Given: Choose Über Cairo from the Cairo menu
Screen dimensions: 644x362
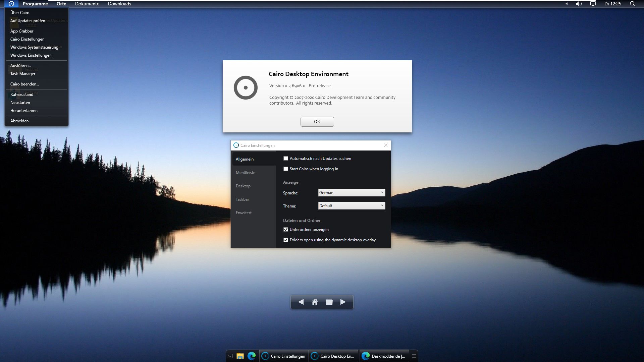Looking at the screenshot, I should [37, 12].
